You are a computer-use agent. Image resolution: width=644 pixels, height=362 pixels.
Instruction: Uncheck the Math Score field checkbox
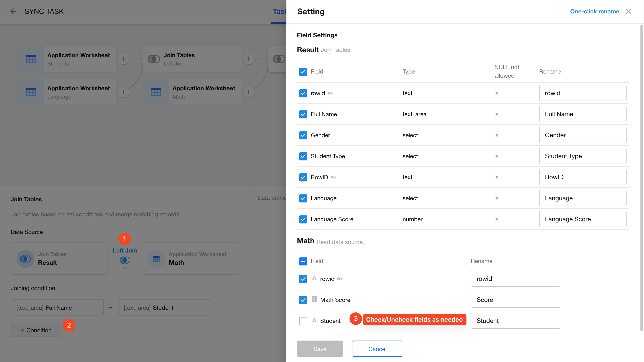pyautogui.click(x=303, y=300)
